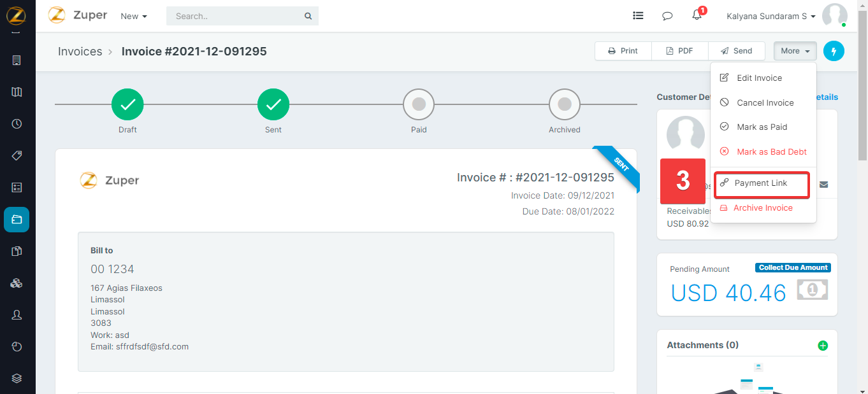Click the Invoice #2021-12-091295 page title
This screenshot has width=868, height=394.
tap(194, 52)
